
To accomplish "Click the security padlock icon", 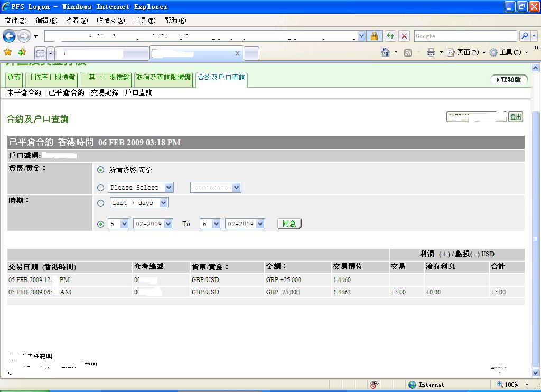I will pos(374,36).
